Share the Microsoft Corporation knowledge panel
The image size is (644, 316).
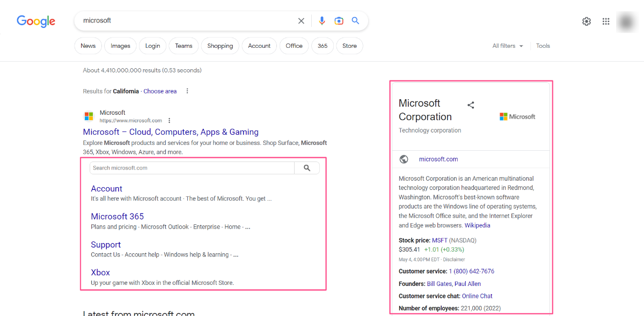click(471, 105)
